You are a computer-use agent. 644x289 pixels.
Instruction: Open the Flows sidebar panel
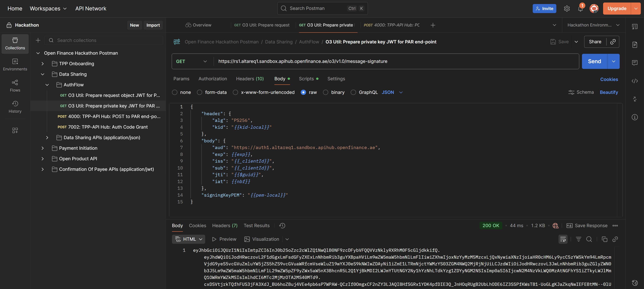point(15,86)
